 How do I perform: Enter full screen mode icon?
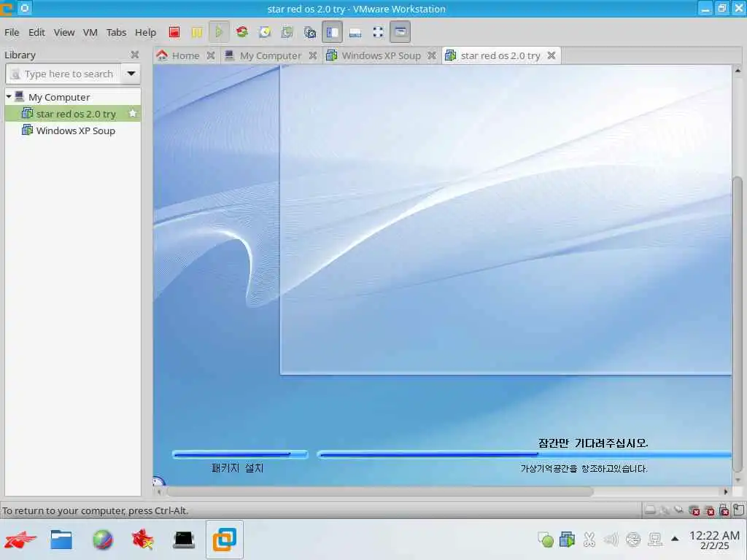pos(379,32)
